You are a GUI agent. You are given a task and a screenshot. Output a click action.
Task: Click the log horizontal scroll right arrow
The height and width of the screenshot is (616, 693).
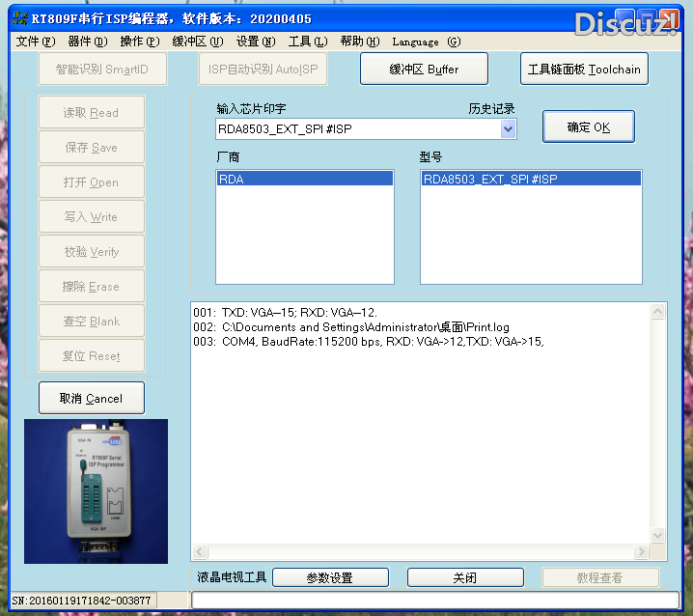point(641,552)
